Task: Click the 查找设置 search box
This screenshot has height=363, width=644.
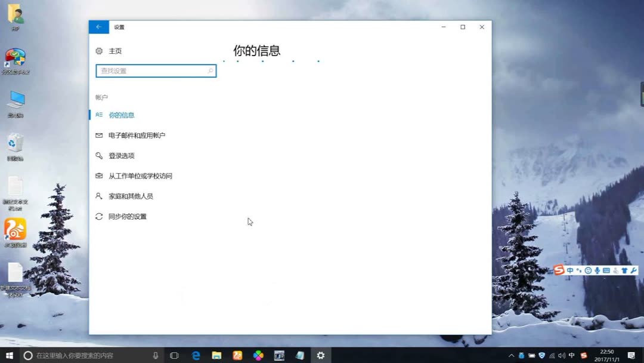Action: [155, 70]
